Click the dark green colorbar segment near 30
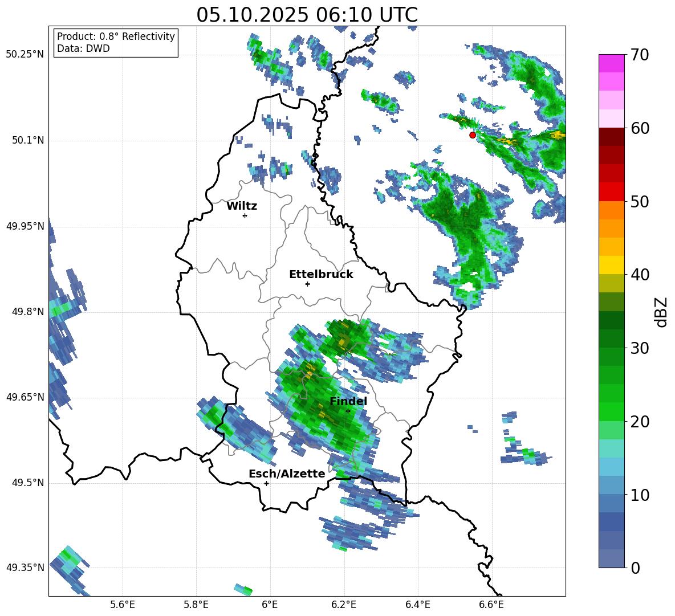The height and width of the screenshot is (616, 675). click(x=611, y=338)
